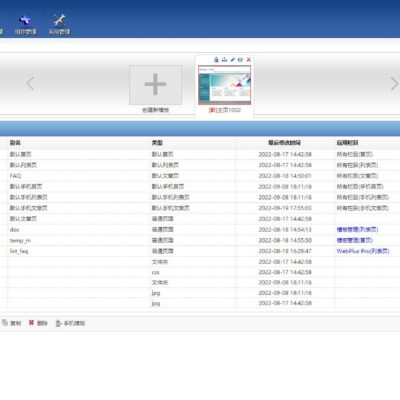
Task: Open the blue column link in temp_m row
Action: pyautogui.click(x=355, y=240)
